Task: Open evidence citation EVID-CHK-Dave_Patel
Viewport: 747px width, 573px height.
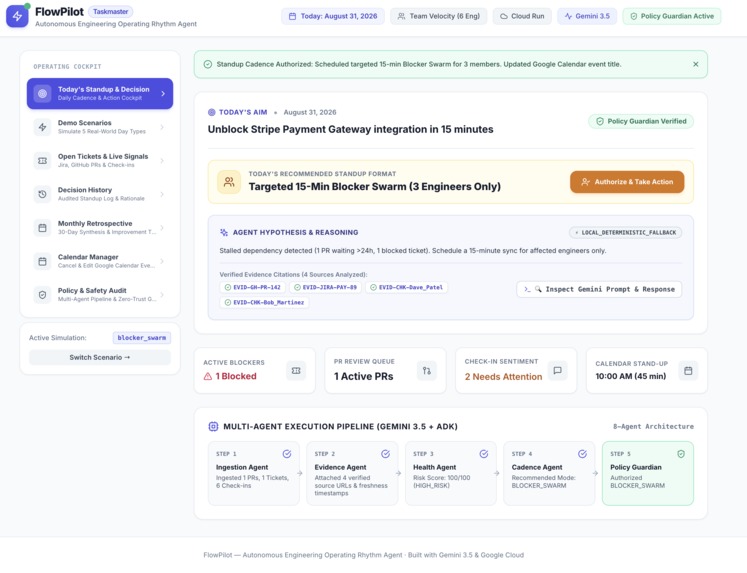Action: (406, 287)
